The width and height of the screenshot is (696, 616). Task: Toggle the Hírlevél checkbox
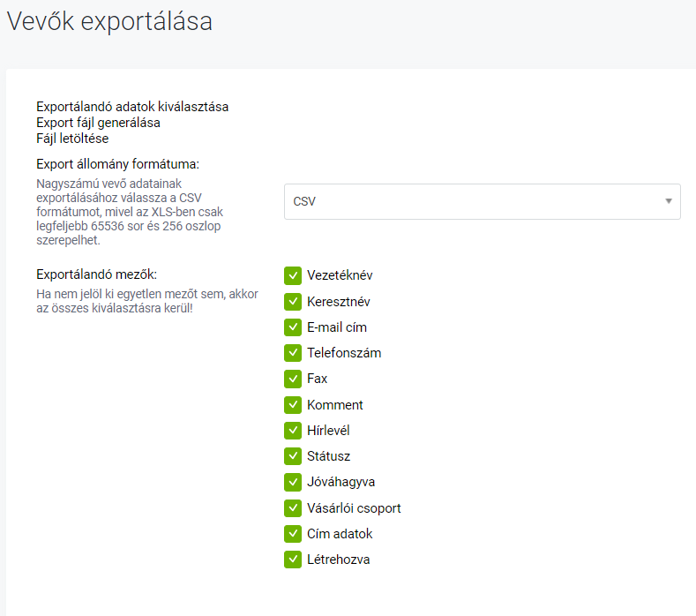coord(293,431)
